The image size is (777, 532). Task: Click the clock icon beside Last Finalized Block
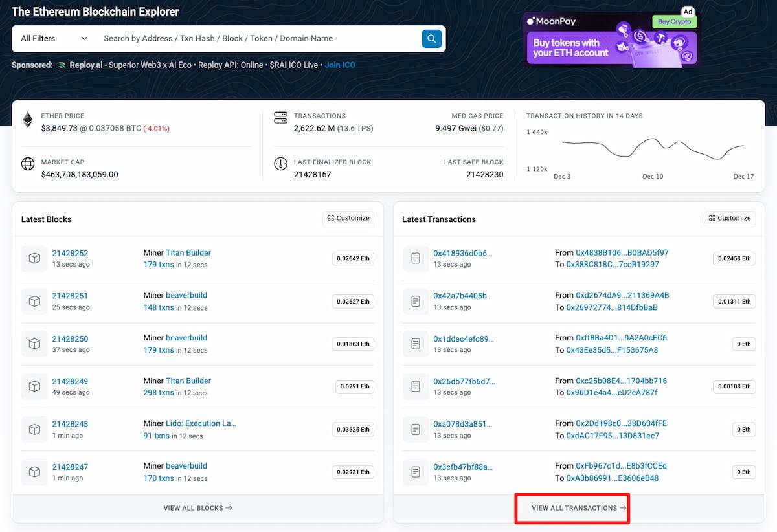click(x=280, y=164)
